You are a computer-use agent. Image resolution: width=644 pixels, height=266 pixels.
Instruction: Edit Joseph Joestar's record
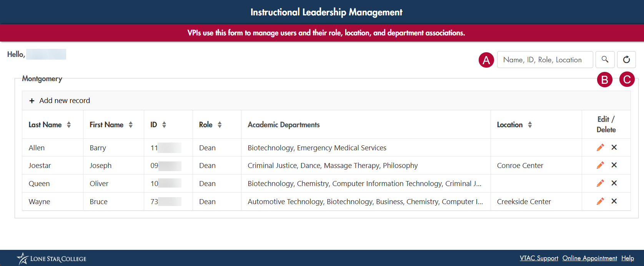coord(600,165)
